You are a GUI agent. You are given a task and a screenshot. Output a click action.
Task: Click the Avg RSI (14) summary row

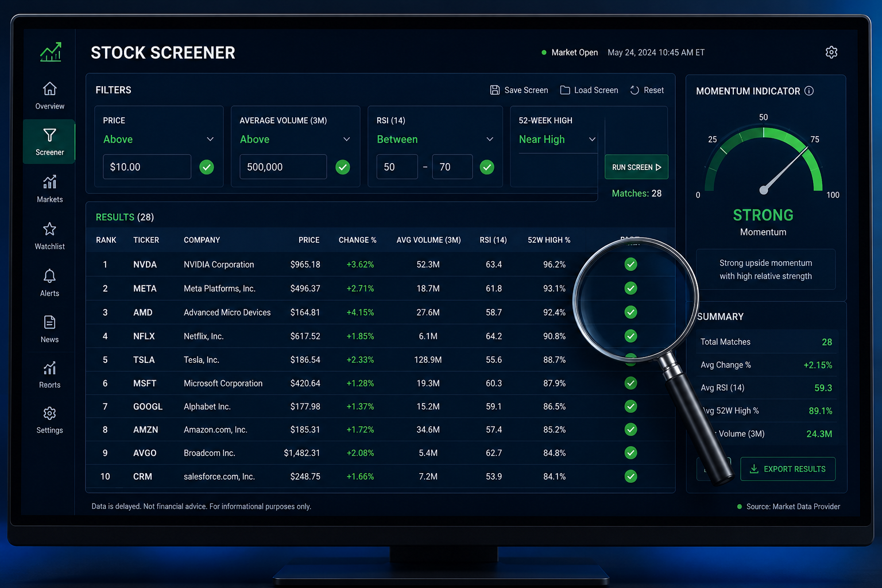click(766, 388)
